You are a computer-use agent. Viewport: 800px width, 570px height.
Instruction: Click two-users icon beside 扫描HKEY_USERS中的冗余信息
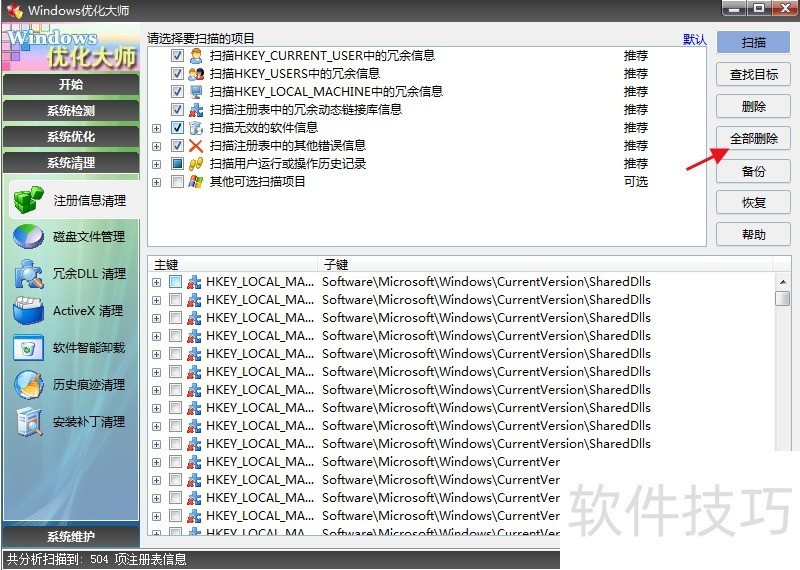pyautogui.click(x=196, y=74)
